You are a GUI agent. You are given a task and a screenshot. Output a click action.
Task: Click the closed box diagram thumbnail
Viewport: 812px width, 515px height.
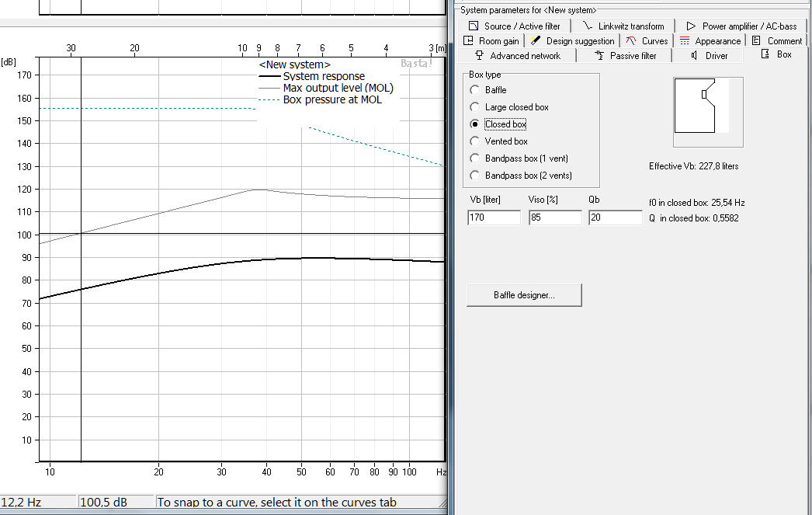tap(708, 112)
